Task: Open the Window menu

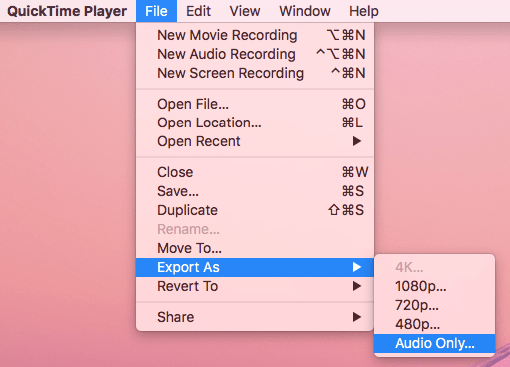Action: (x=305, y=11)
